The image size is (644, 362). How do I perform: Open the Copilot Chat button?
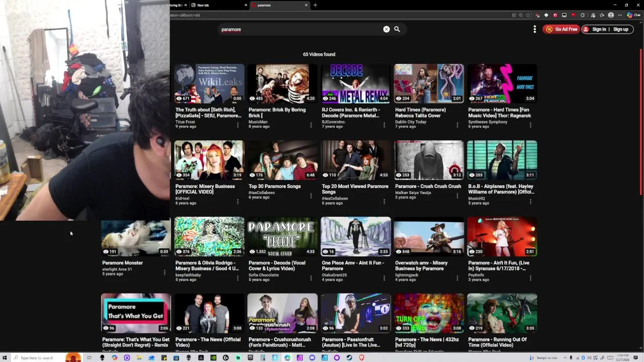tap(632, 15)
